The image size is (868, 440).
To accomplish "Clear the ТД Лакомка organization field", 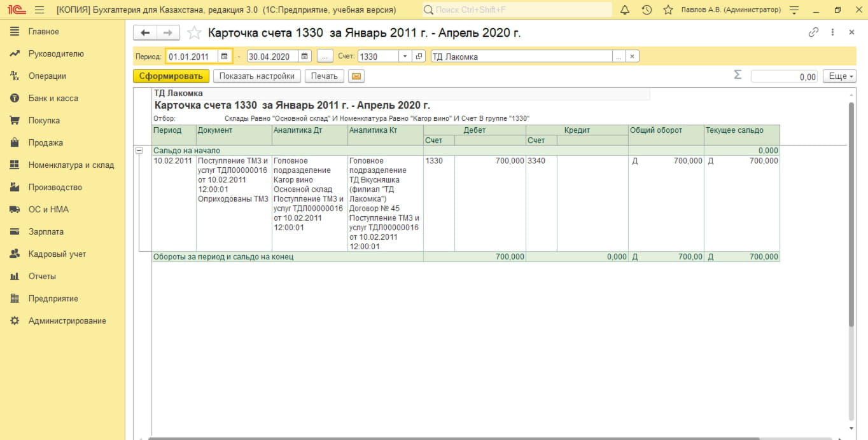I will [x=632, y=57].
